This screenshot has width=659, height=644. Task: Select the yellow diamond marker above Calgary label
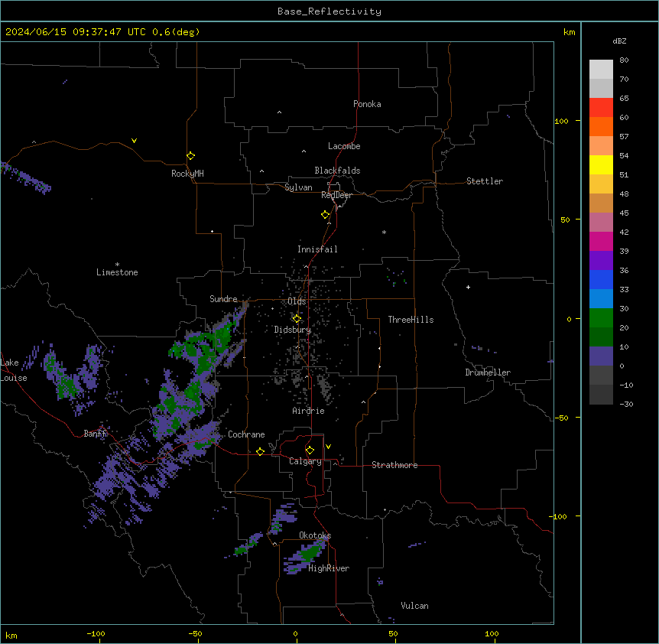310,450
